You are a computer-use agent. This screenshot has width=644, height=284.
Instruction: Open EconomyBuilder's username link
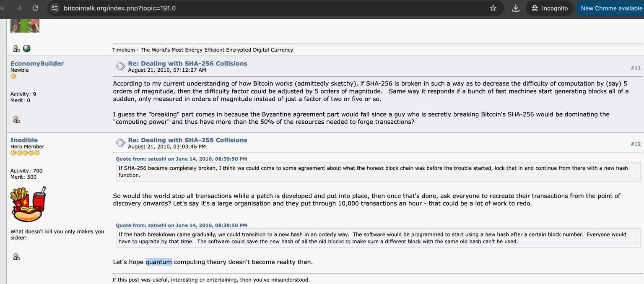[37, 63]
